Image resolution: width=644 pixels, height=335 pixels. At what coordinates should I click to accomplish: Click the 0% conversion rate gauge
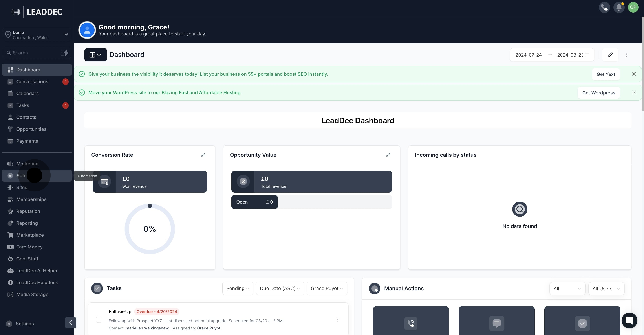tap(150, 229)
